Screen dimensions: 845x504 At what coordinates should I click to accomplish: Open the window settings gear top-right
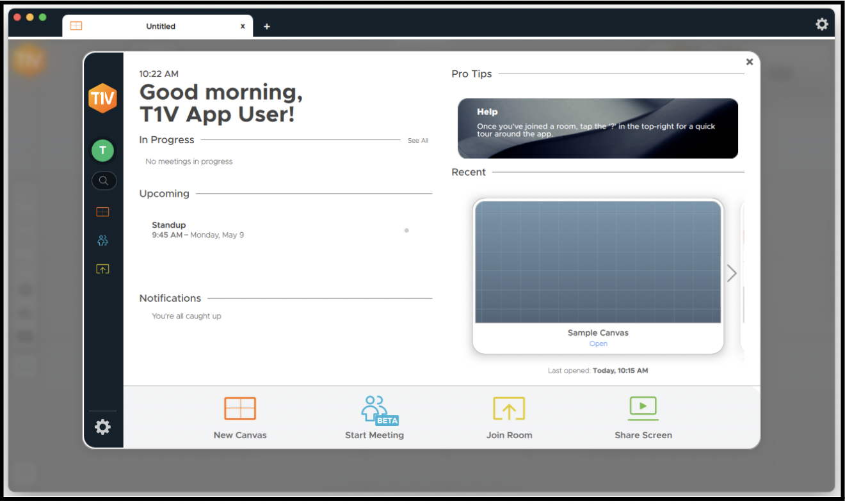coord(821,24)
